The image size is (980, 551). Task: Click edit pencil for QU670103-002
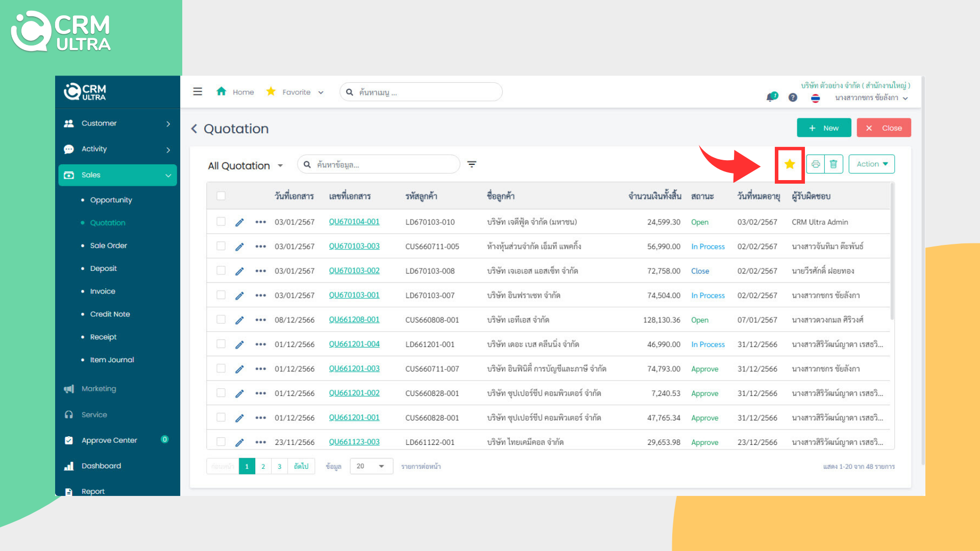(x=239, y=271)
